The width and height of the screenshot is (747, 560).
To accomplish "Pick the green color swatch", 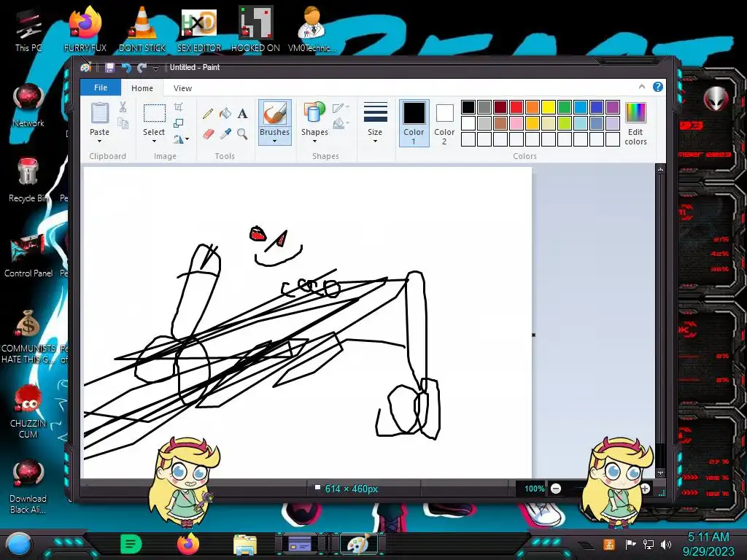I will [565, 107].
